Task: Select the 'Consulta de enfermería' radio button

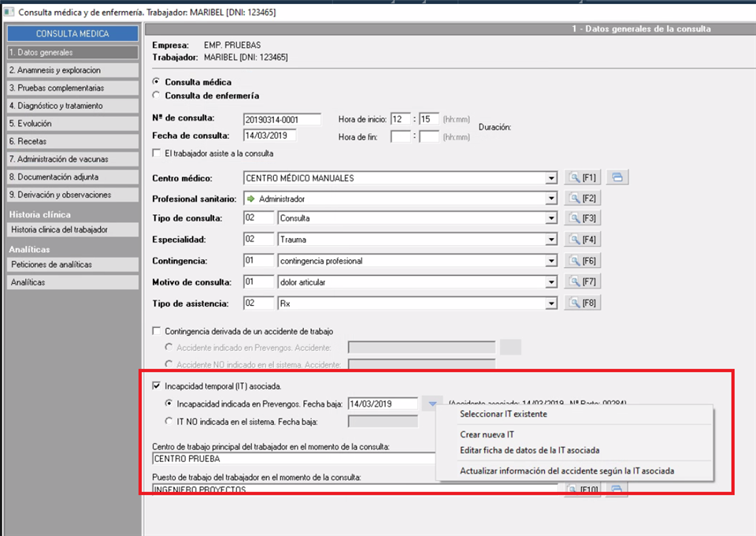Action: [157, 96]
